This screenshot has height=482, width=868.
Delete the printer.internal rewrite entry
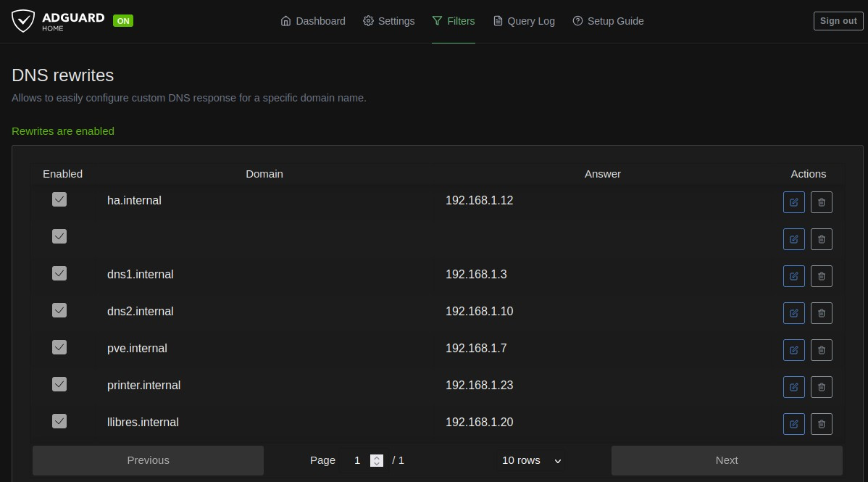tap(821, 387)
